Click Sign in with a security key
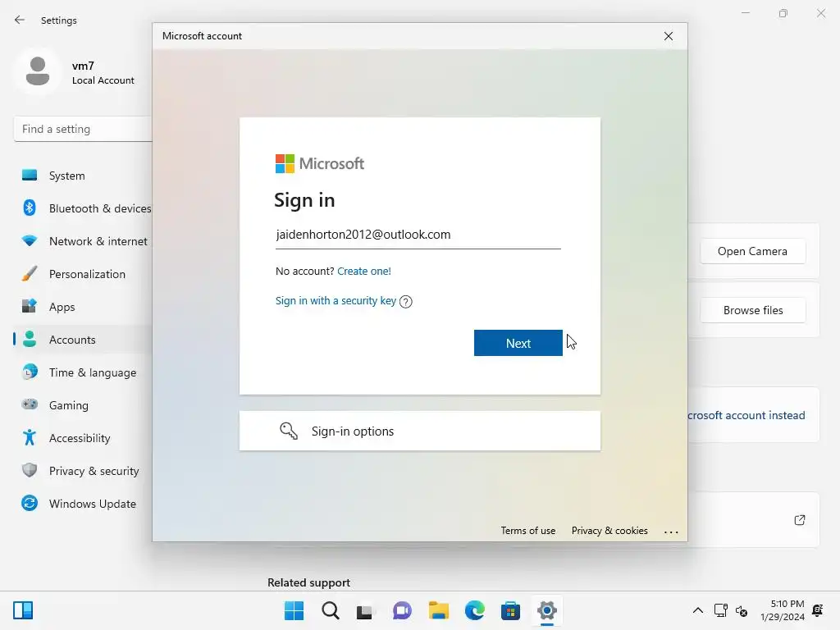840x630 pixels. point(336,301)
